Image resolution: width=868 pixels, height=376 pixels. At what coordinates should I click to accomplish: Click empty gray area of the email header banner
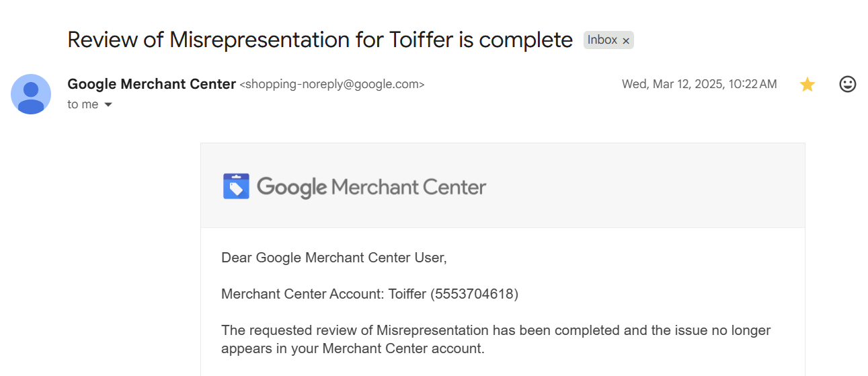645,186
